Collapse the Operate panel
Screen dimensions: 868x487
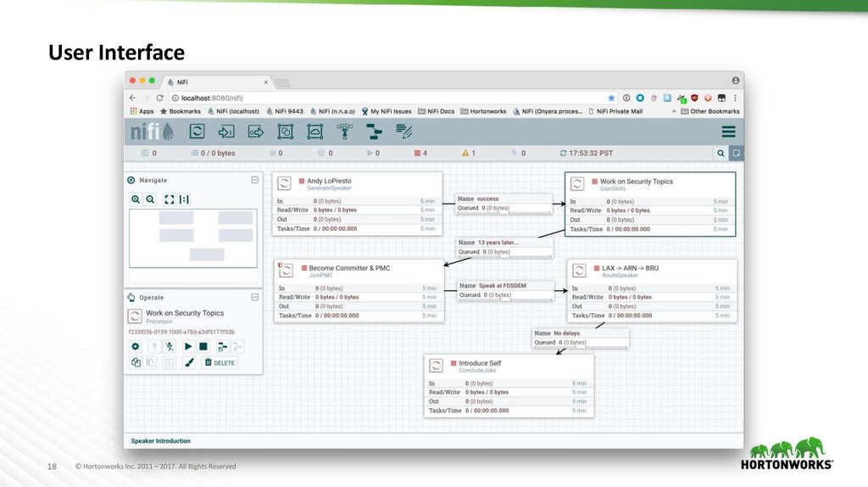(x=254, y=298)
